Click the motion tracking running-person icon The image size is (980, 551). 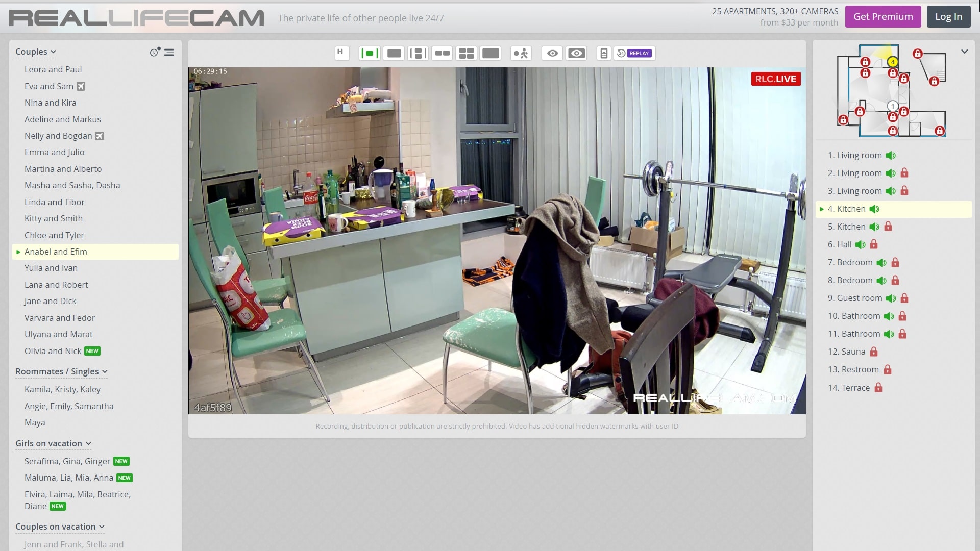(x=521, y=53)
